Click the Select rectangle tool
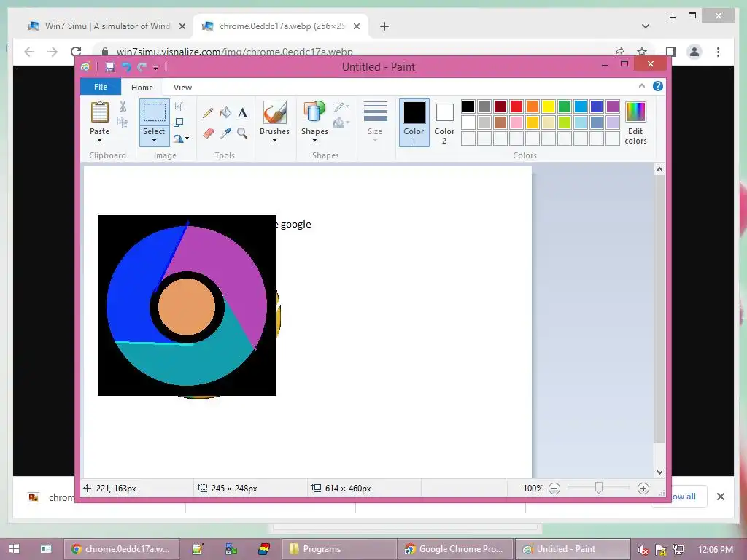Image resolution: width=747 pixels, height=560 pixels. coord(155,112)
